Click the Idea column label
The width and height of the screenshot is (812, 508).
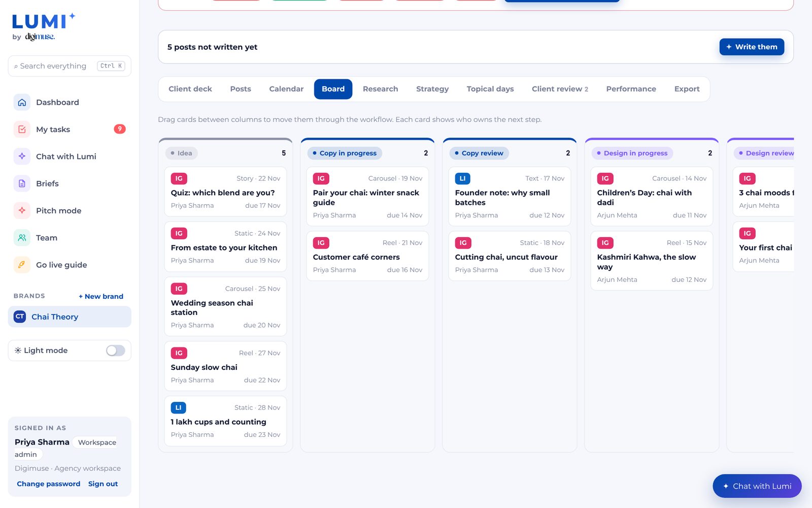[x=181, y=153]
